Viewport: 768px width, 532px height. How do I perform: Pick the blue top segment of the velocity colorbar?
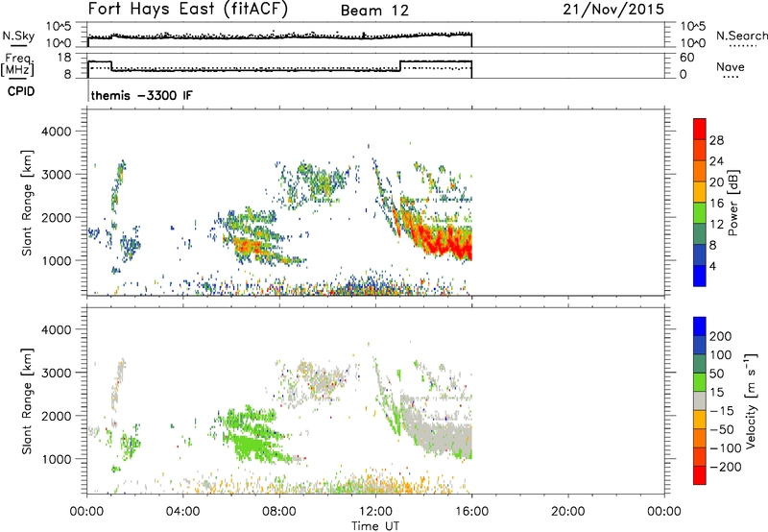(x=700, y=326)
